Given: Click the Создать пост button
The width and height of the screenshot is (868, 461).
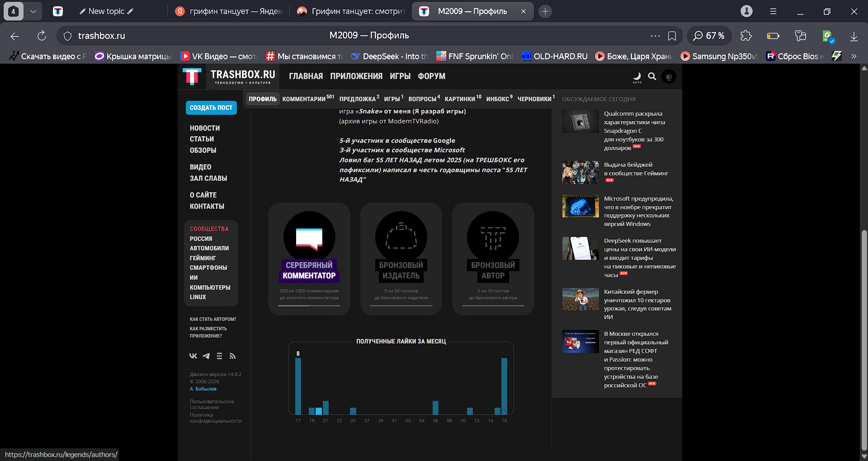Looking at the screenshot, I should [x=211, y=108].
